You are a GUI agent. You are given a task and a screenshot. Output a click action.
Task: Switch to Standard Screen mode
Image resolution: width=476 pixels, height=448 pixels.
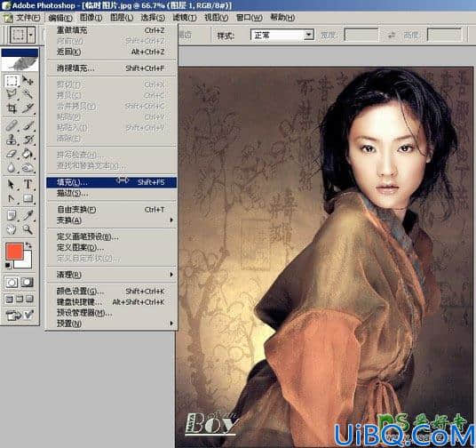click(10, 299)
